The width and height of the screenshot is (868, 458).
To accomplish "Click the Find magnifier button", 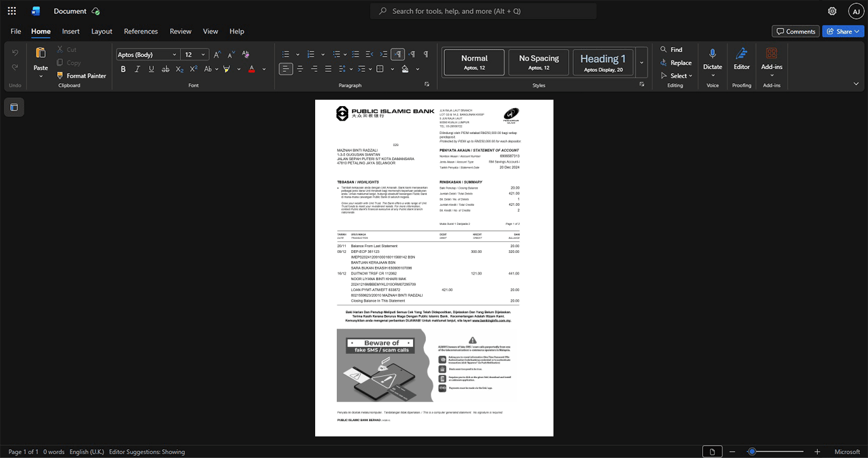I will [671, 50].
